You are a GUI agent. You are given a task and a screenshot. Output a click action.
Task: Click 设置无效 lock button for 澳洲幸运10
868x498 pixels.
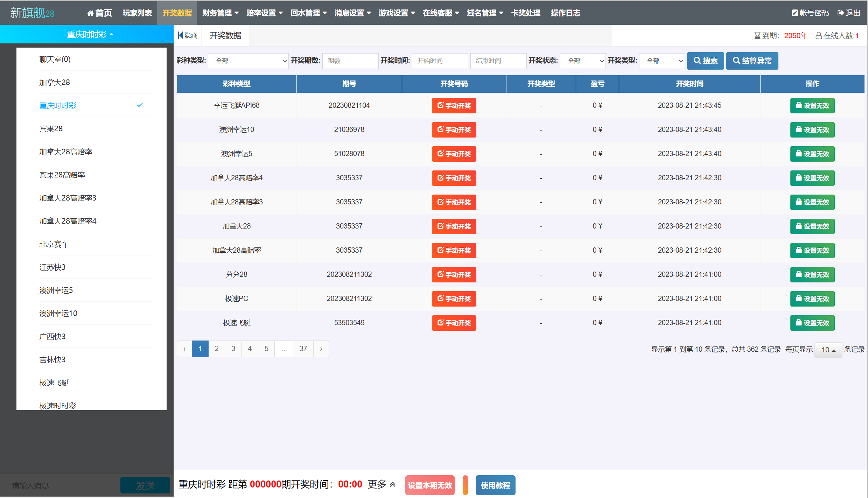coord(812,130)
